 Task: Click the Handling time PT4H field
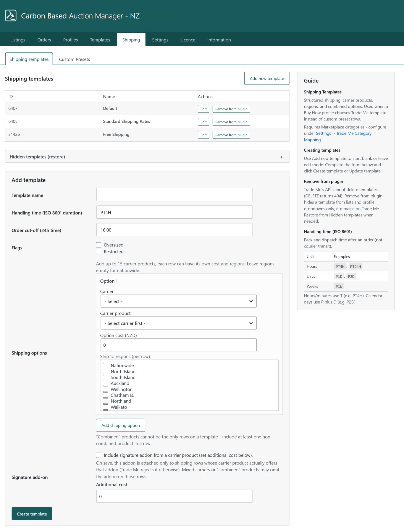(174, 212)
